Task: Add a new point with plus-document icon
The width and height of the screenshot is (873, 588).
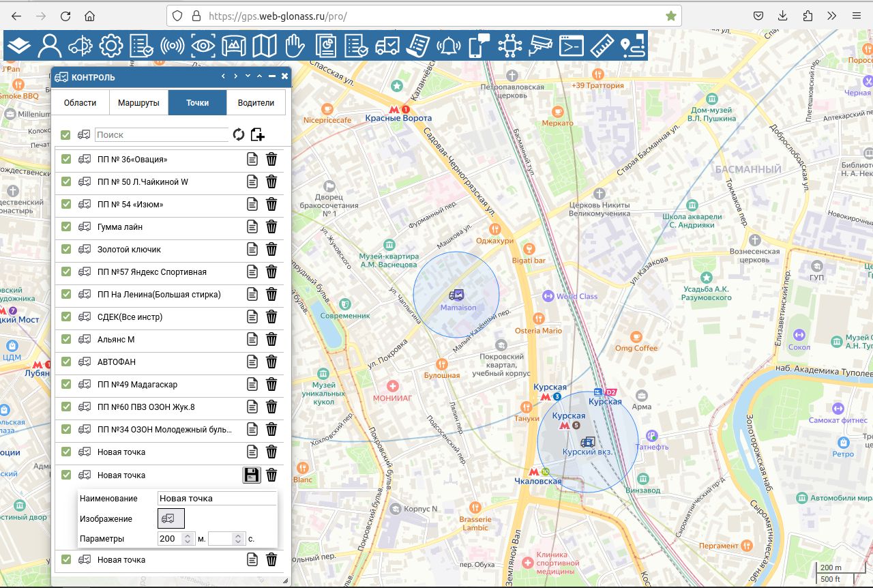Action: tap(257, 134)
